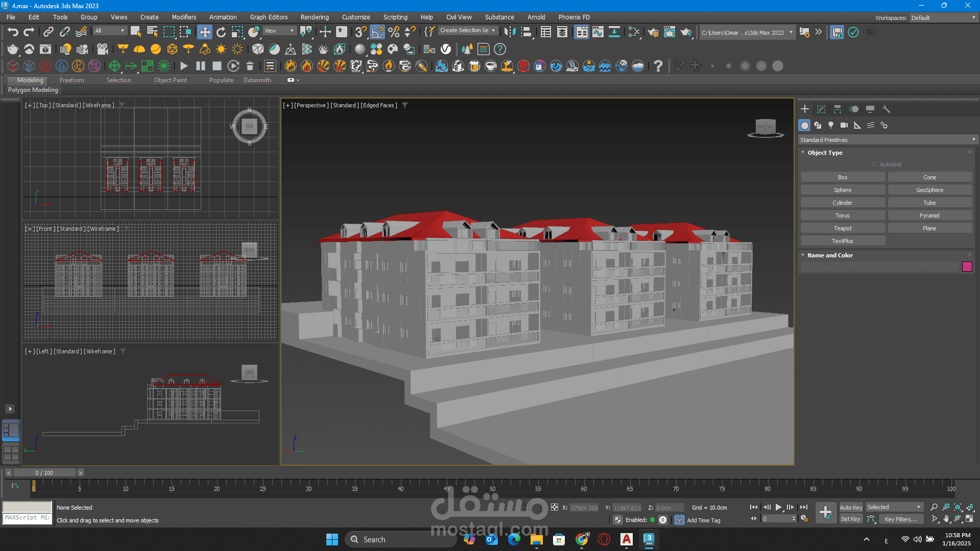Open the selection filter All dropdown
This screenshot has height=551, width=980.
point(109,31)
